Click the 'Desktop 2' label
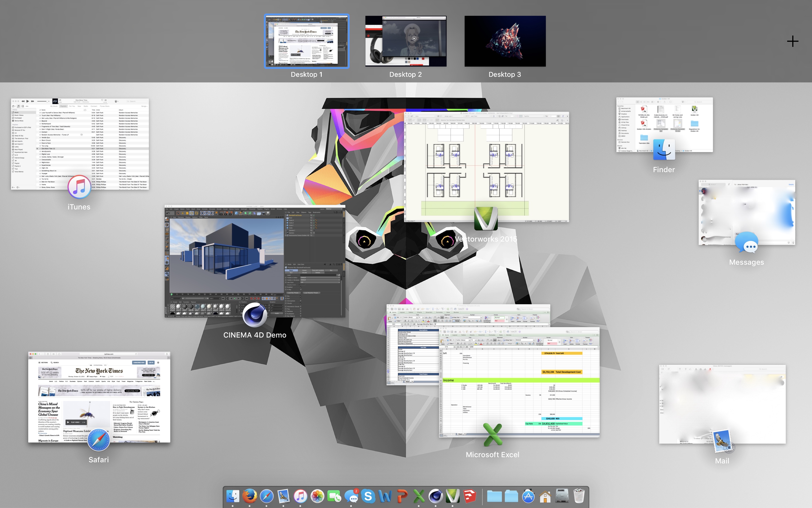The height and width of the screenshot is (508, 812). coord(406,75)
